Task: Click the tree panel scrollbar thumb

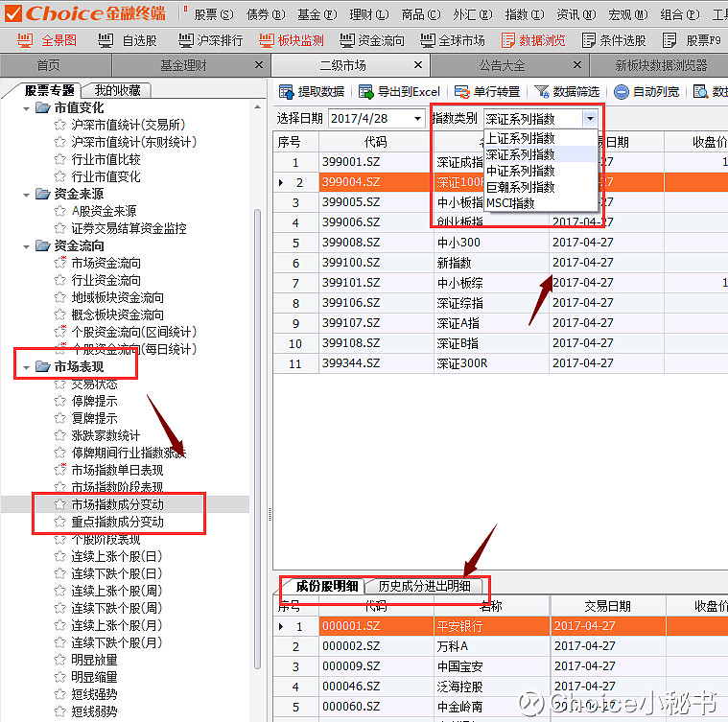Action: [258, 438]
